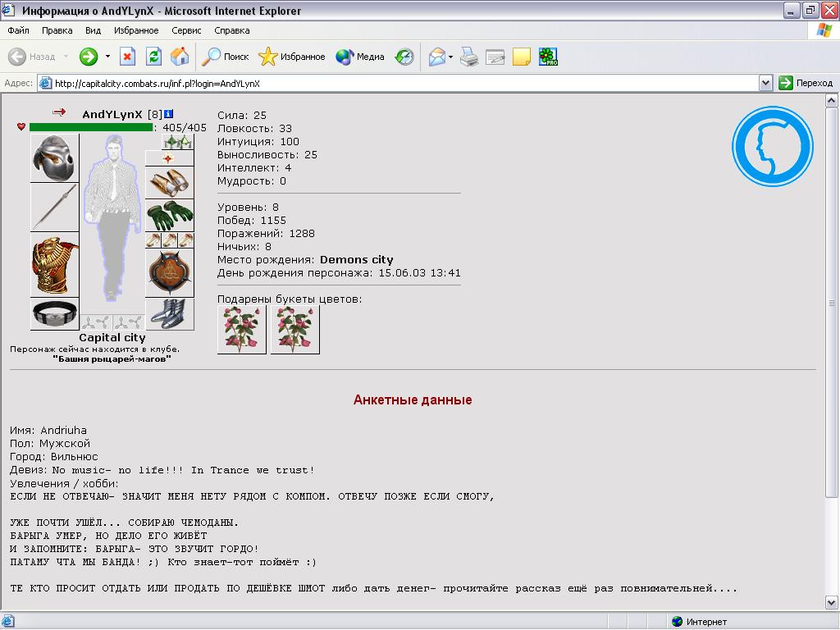Click the Demons city birthplace text
Image resolution: width=840 pixels, height=630 pixels.
tap(356, 260)
